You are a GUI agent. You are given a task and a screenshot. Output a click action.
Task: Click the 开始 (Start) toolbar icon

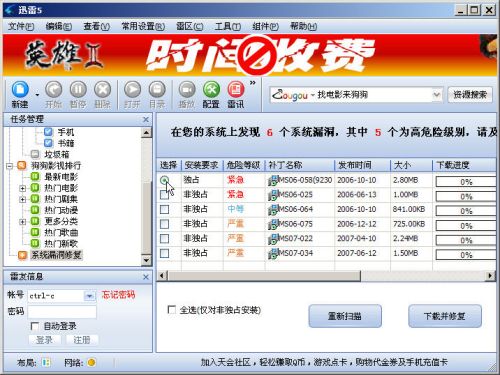53,89
